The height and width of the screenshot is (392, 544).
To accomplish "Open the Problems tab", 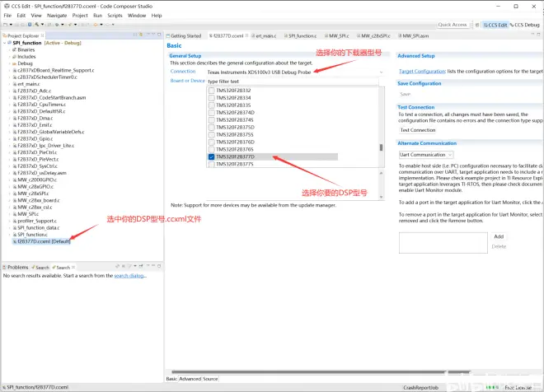I will (16, 267).
